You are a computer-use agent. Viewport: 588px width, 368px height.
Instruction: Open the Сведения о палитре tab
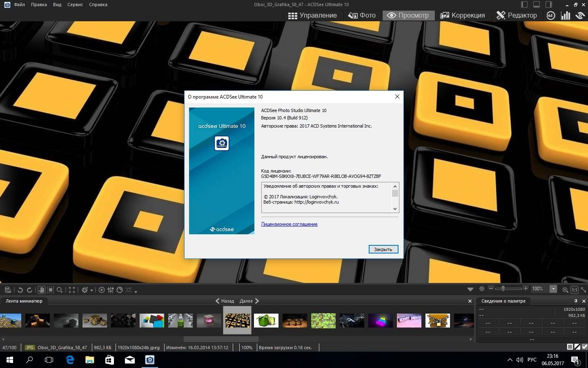tap(503, 301)
